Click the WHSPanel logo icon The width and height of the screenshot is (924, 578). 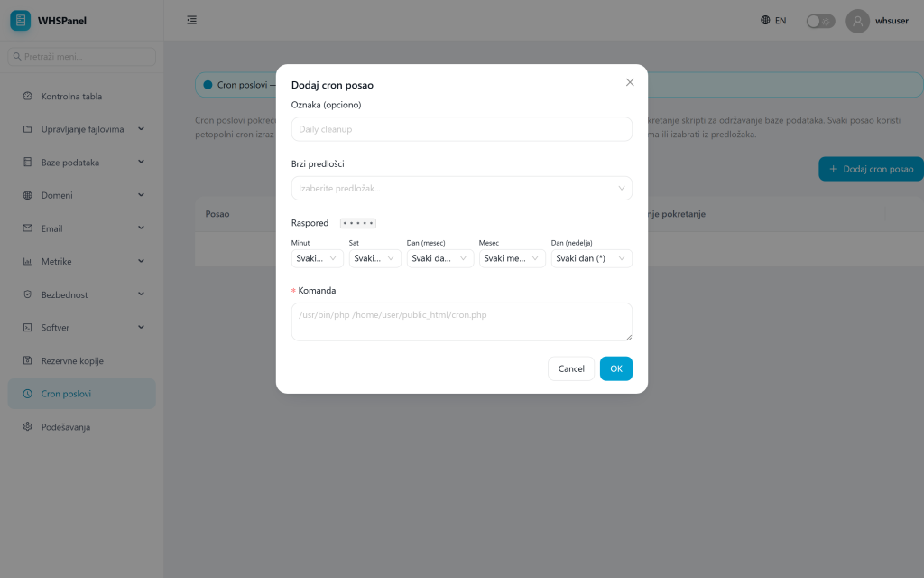point(21,20)
